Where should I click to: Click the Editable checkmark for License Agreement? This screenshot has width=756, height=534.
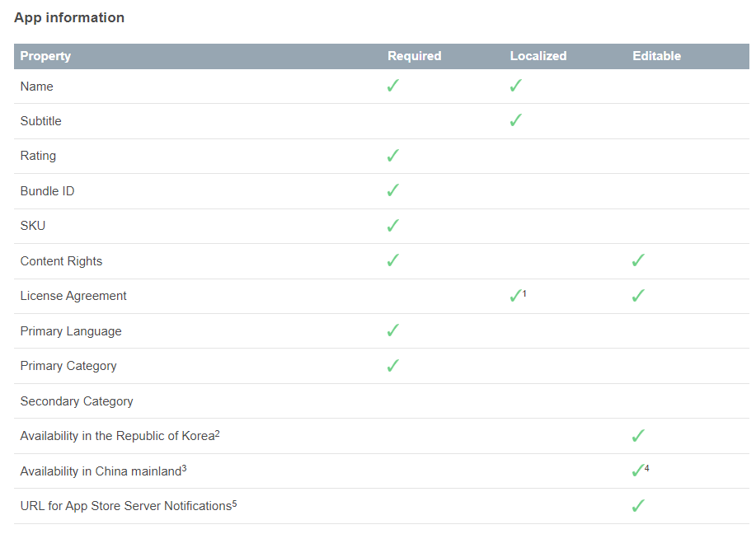pos(638,296)
